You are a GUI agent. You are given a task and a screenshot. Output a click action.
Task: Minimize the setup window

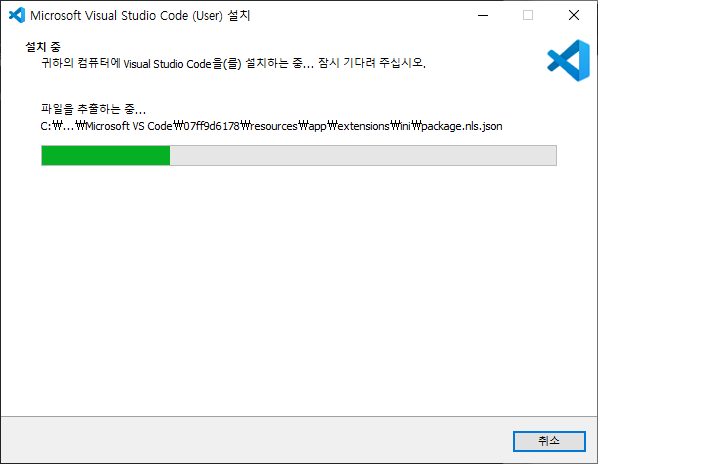(x=483, y=15)
